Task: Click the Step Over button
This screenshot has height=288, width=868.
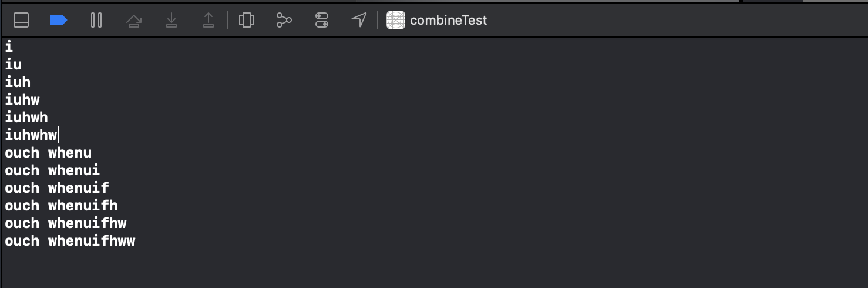Action: [134, 21]
